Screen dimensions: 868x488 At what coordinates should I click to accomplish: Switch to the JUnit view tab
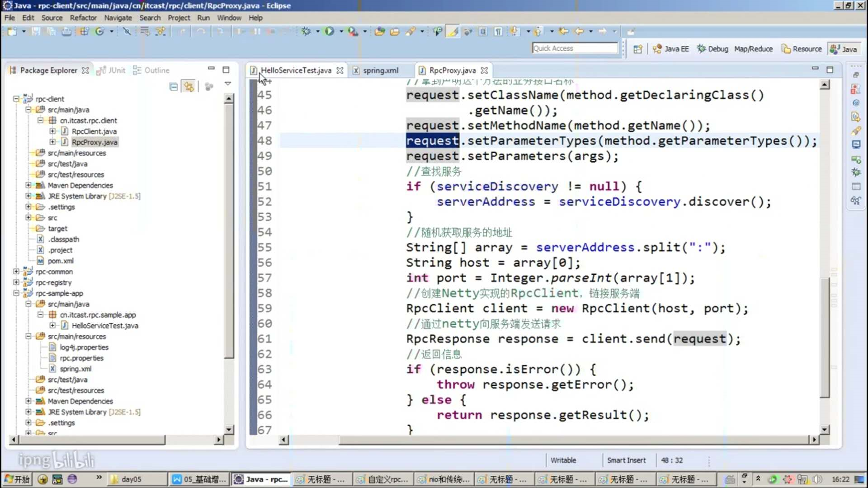pyautogui.click(x=111, y=70)
